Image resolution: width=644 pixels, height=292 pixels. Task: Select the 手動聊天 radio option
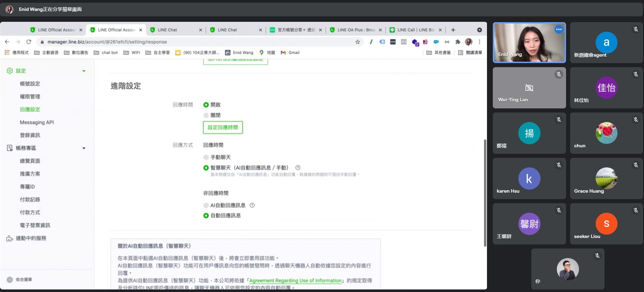point(206,157)
